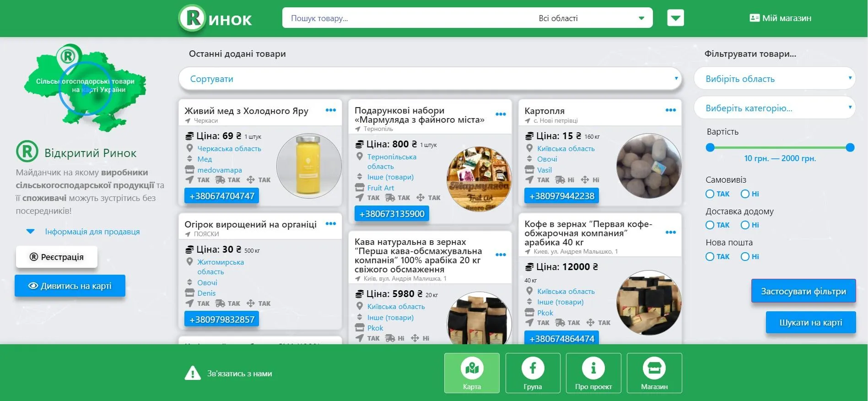Open three-dots menu on Картопля card
Viewport: 868px width, 401px height.
(x=671, y=110)
